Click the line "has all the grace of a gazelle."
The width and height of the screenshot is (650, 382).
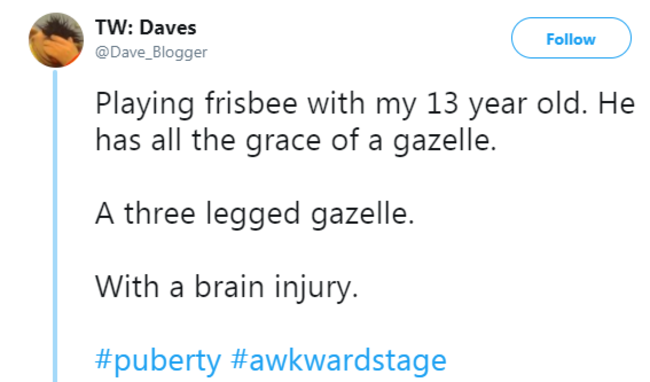point(296,141)
